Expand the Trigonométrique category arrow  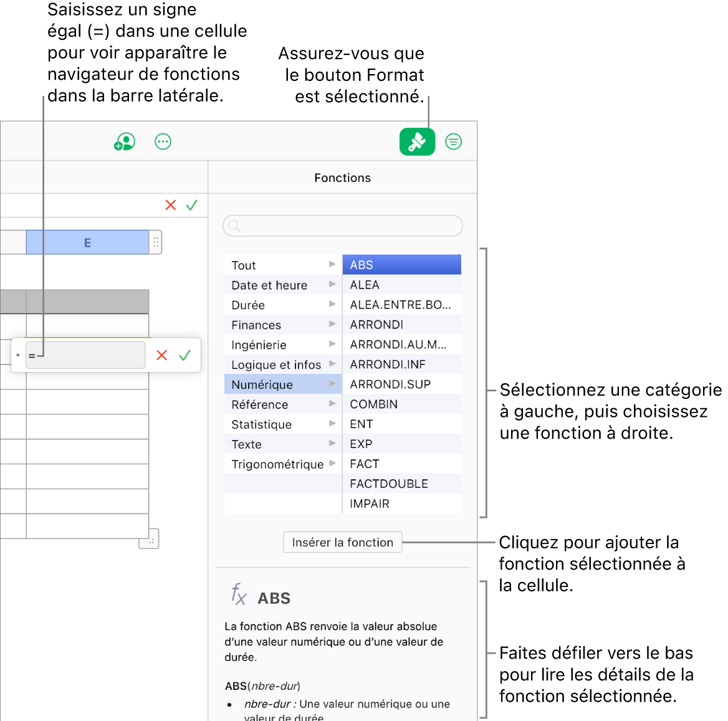332,464
